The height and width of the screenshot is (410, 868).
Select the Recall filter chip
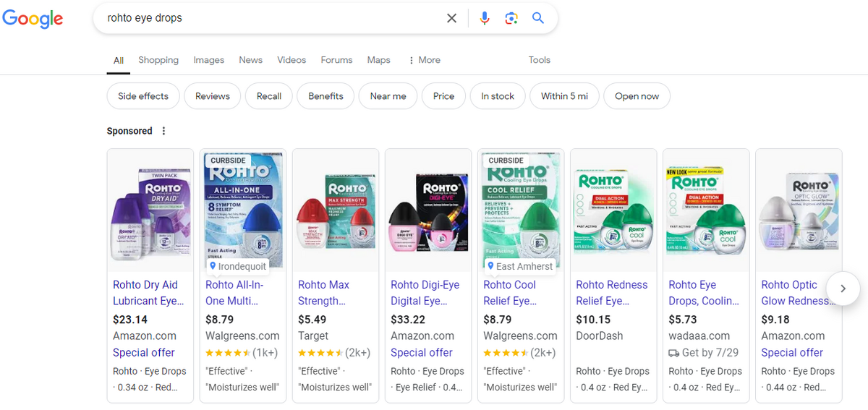point(269,96)
